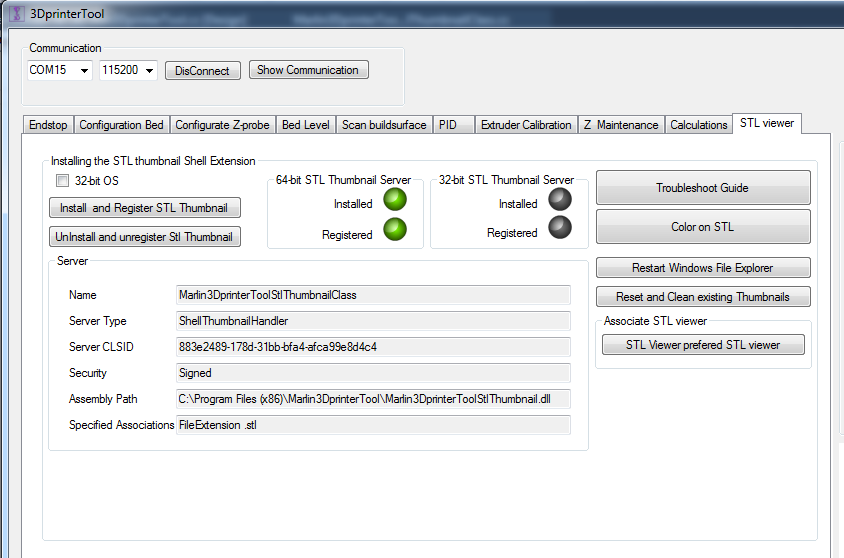Click the 32-bit Registered gray status light

coord(561,230)
